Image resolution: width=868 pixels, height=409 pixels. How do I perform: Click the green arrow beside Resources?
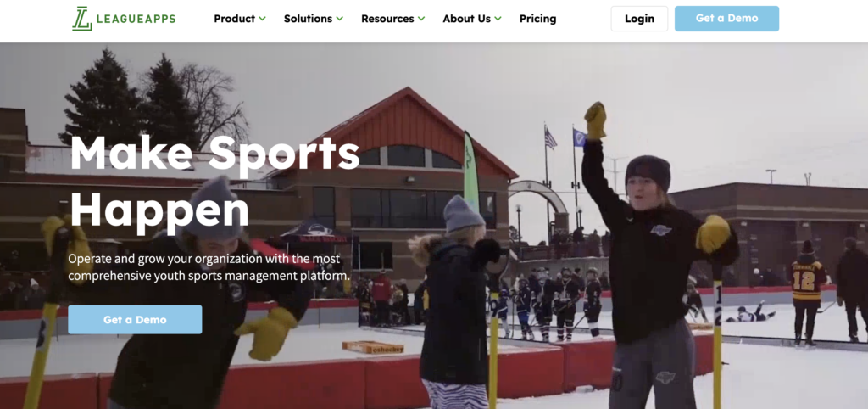421,19
